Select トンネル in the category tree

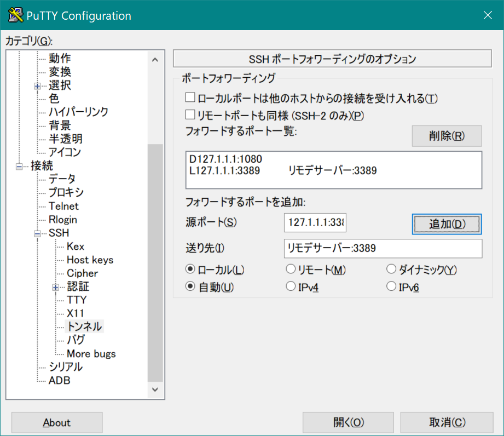[x=84, y=326]
